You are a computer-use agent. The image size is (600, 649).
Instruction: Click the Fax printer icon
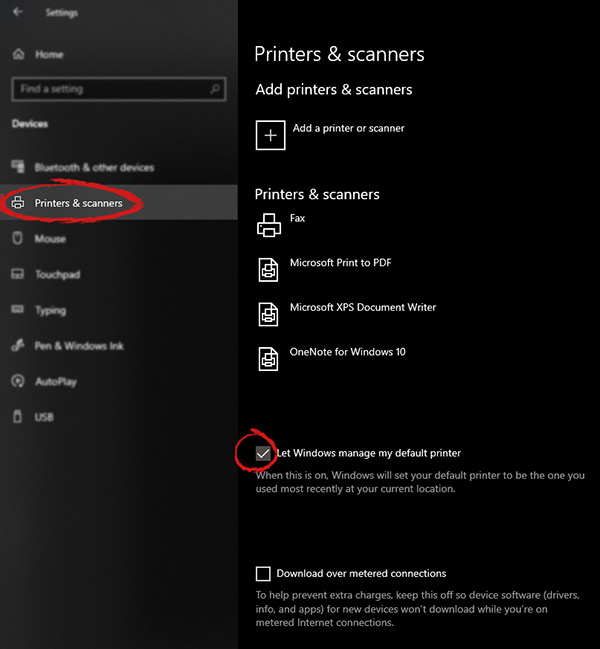pyautogui.click(x=269, y=226)
